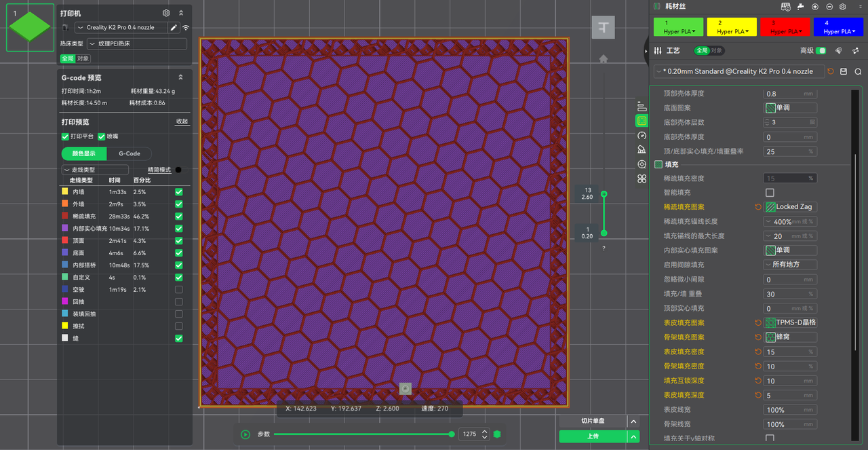The width and height of the screenshot is (868, 450).
Task: Enable the 回抽 retraction line type checkbox
Action: point(179,301)
